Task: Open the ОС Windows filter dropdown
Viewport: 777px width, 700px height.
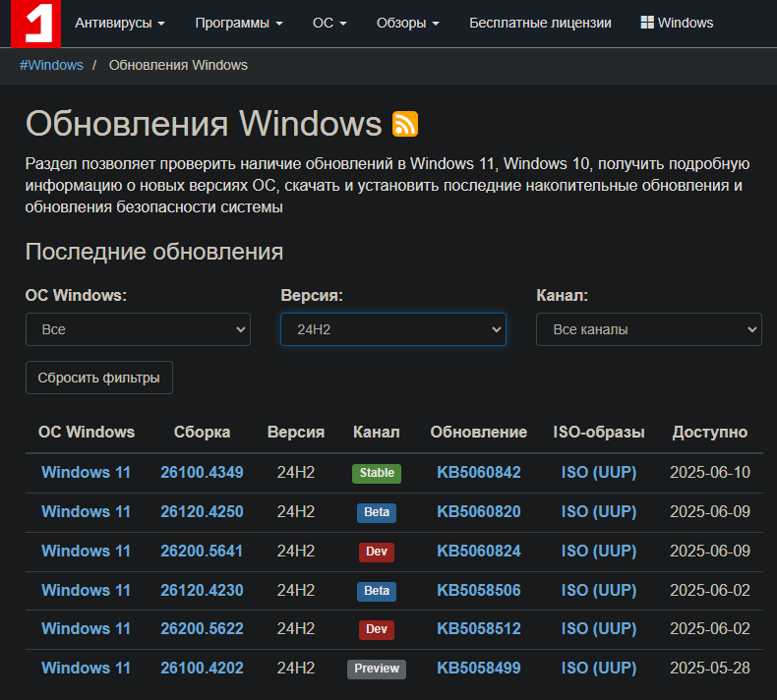Action: point(138,329)
